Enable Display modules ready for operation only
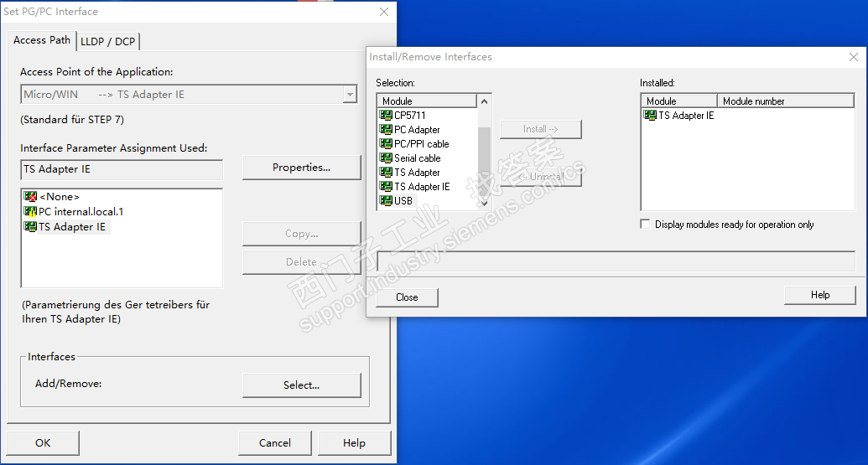The image size is (868, 465). click(x=645, y=224)
